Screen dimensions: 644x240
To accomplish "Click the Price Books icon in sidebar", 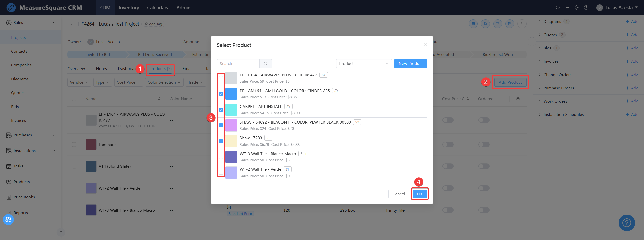I will click(9, 197).
